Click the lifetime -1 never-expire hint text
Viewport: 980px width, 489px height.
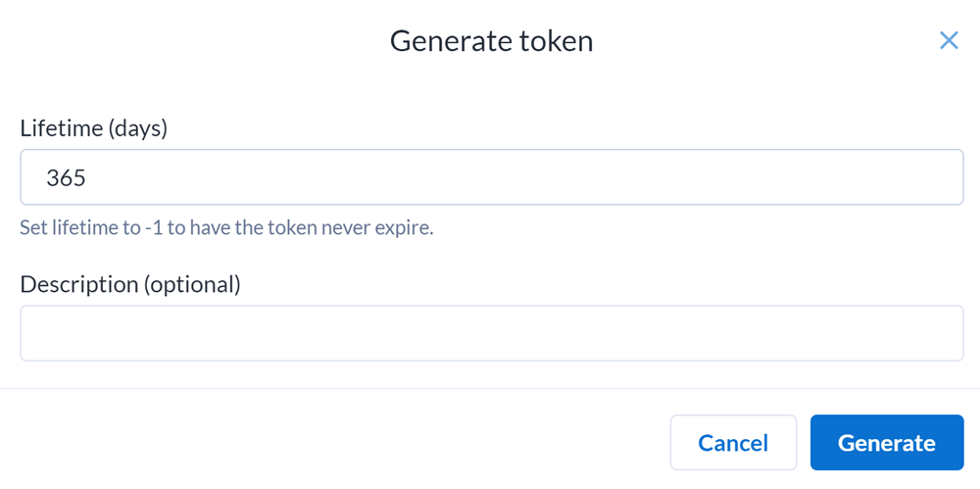point(226,228)
